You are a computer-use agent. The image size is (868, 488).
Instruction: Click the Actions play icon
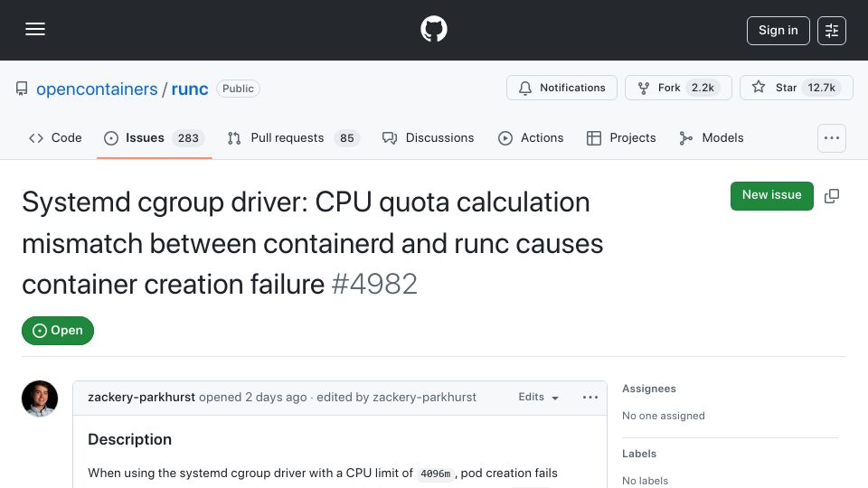(505, 138)
